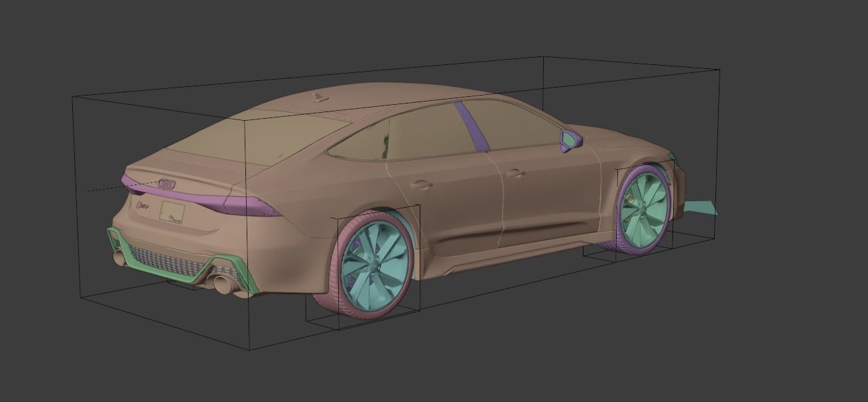Select the rear door handle

pyautogui.click(x=421, y=184)
